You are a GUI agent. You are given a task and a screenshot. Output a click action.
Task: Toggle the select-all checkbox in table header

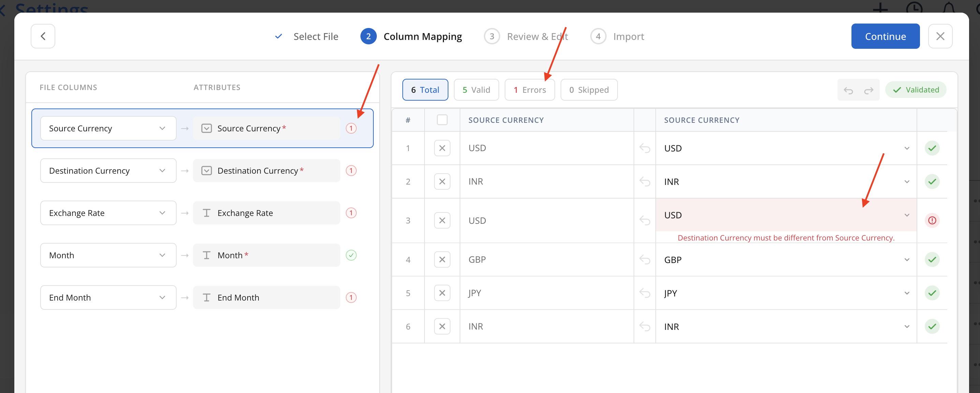click(x=442, y=120)
